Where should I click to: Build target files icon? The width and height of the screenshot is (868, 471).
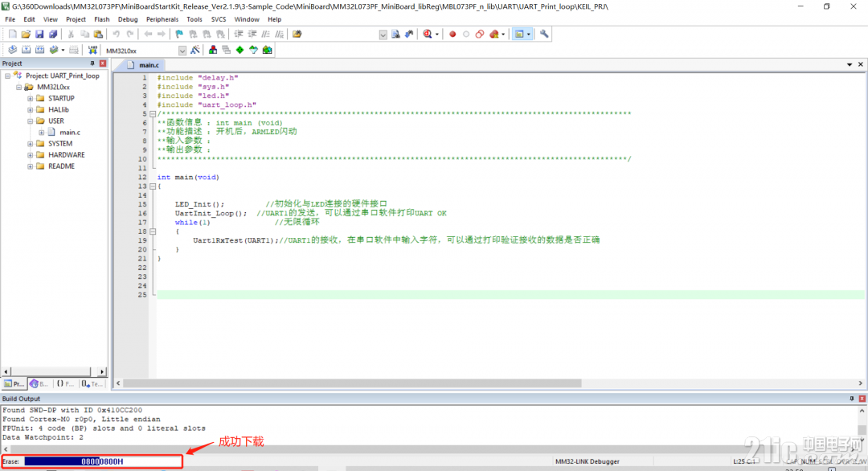26,50
